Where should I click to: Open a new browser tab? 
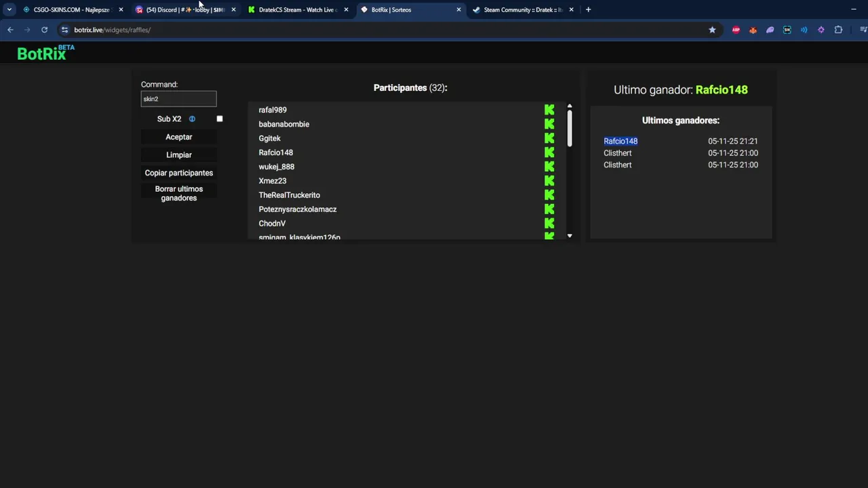pos(588,9)
